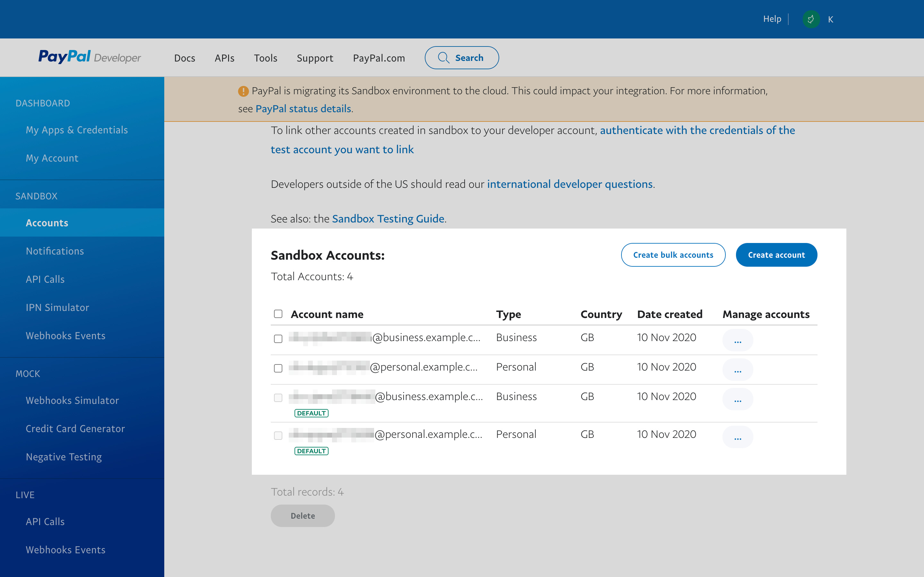Screen dimensions: 924x577
Task: Click the manage accounts ellipsis icon first row
Action: [x=737, y=340]
